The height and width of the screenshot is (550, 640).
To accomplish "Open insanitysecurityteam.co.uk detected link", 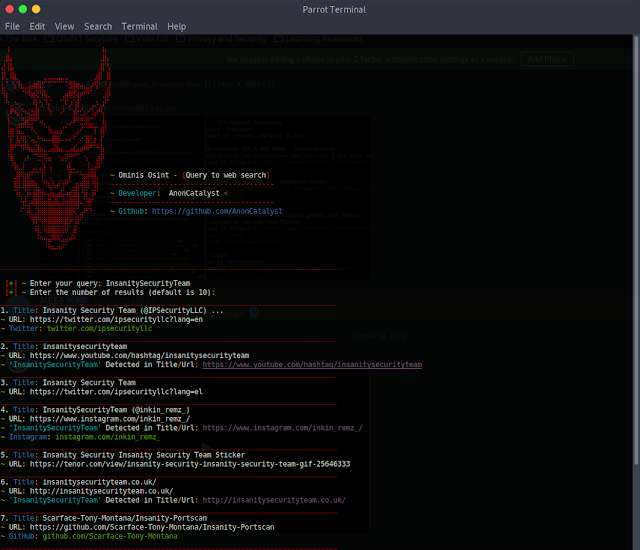I will 274,500.
